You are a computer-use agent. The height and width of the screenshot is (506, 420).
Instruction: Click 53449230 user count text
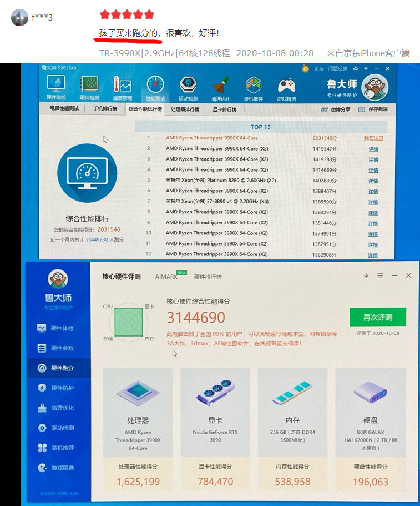pyautogui.click(x=97, y=239)
